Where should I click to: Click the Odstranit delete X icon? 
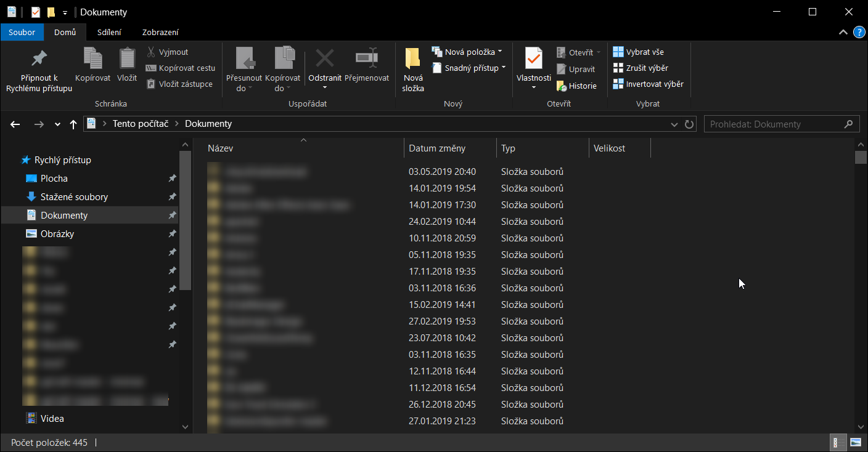(325, 59)
